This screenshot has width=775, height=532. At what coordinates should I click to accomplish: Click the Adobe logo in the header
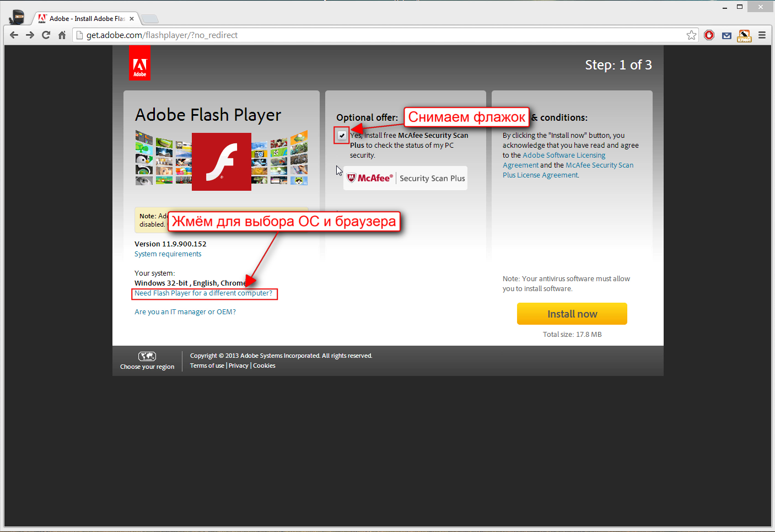coord(139,63)
